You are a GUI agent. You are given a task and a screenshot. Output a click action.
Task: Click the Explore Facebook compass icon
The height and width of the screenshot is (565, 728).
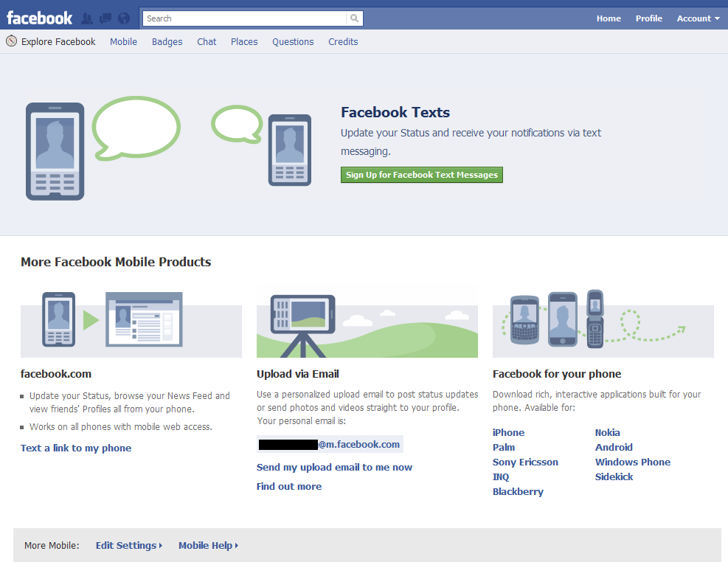click(x=12, y=41)
